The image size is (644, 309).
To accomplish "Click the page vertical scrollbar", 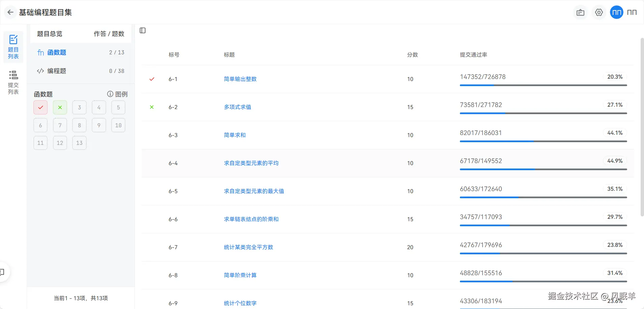I will tap(642, 127).
